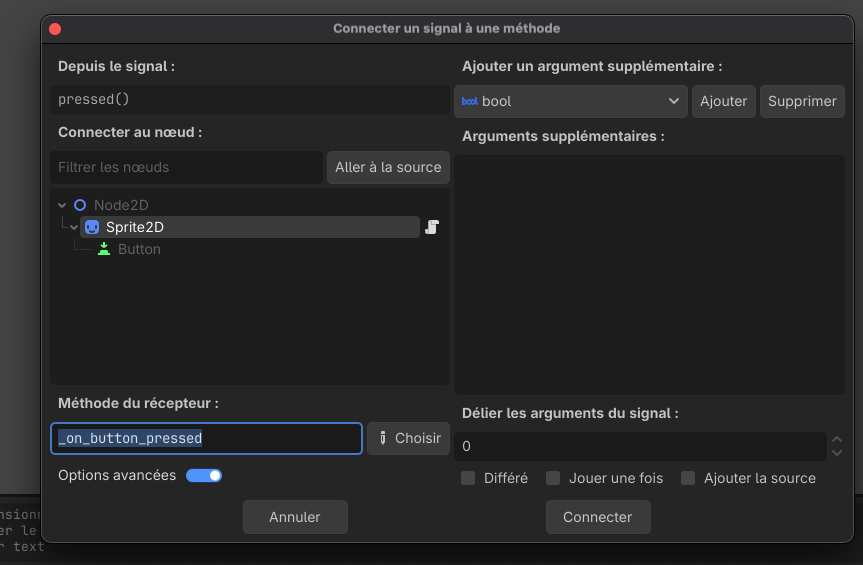Enable the Différé checkbox

tap(468, 478)
